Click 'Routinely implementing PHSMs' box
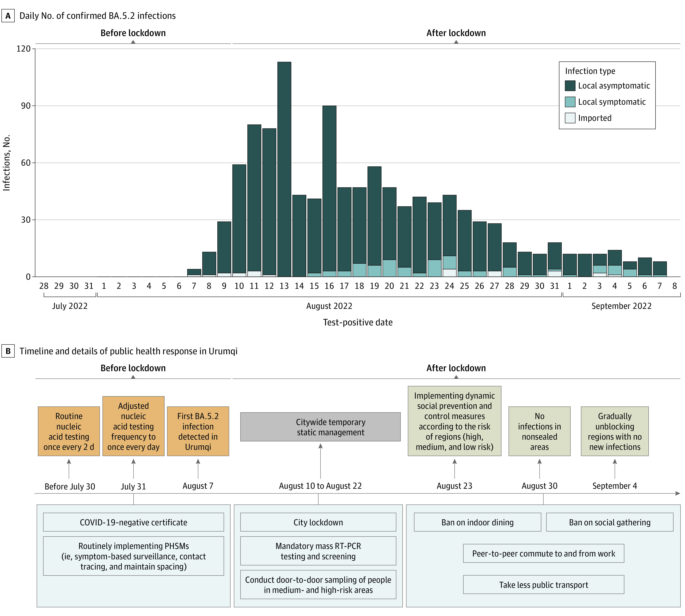The image size is (685, 616). [133, 556]
